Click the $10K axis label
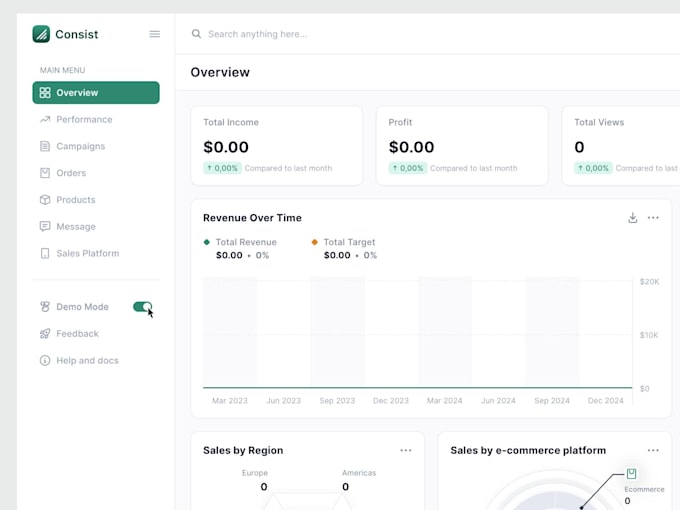Viewport: 680px width, 510px height. (x=649, y=335)
